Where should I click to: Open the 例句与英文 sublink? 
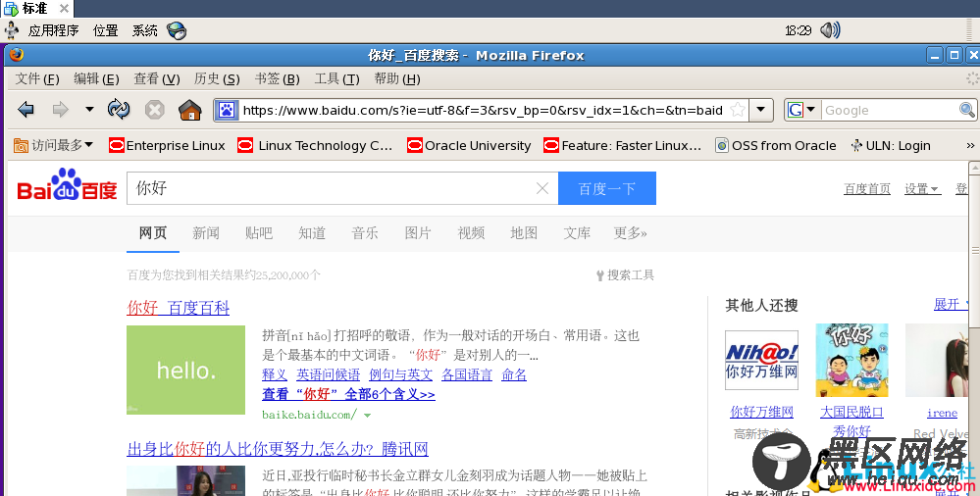tap(400, 374)
